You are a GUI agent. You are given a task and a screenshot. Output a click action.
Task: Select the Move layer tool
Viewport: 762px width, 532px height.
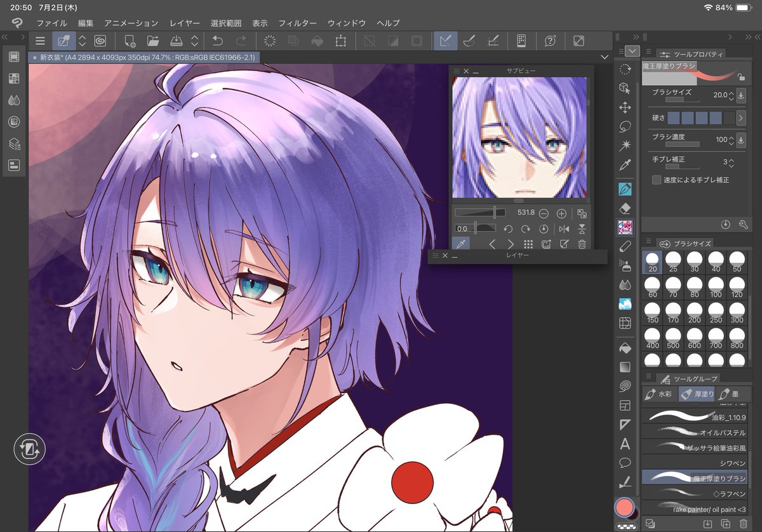[x=625, y=107]
